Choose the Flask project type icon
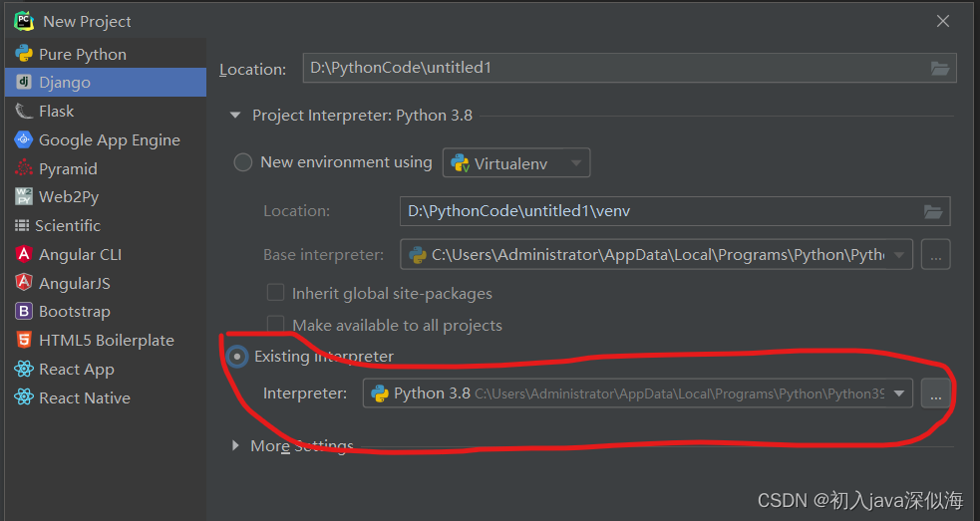 coord(24,112)
